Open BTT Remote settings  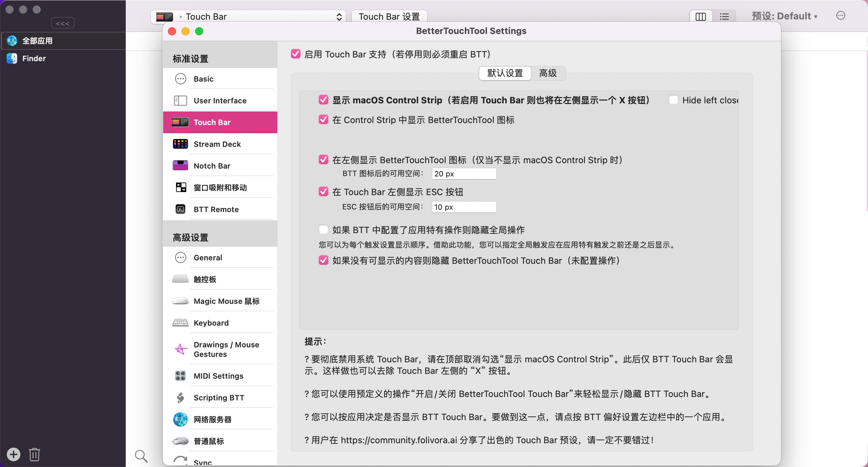point(220,209)
